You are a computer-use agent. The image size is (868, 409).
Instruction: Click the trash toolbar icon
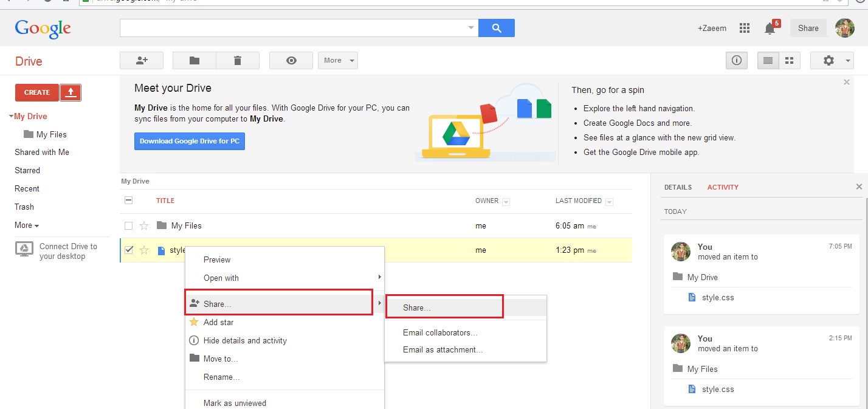coord(238,60)
